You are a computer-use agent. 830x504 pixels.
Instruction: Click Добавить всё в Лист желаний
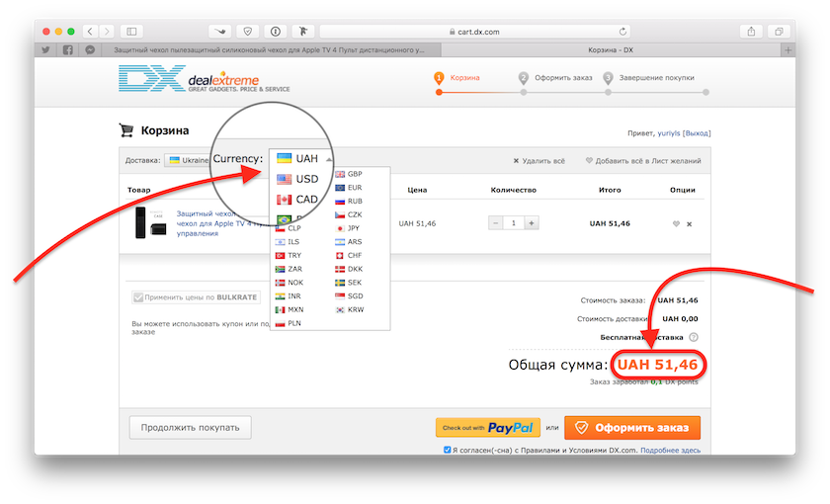coord(643,161)
